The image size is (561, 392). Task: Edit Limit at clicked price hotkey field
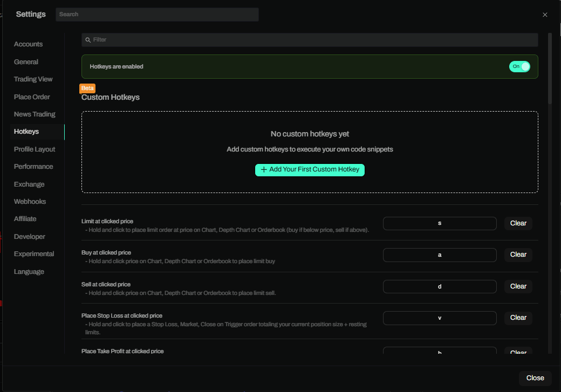[x=440, y=223]
